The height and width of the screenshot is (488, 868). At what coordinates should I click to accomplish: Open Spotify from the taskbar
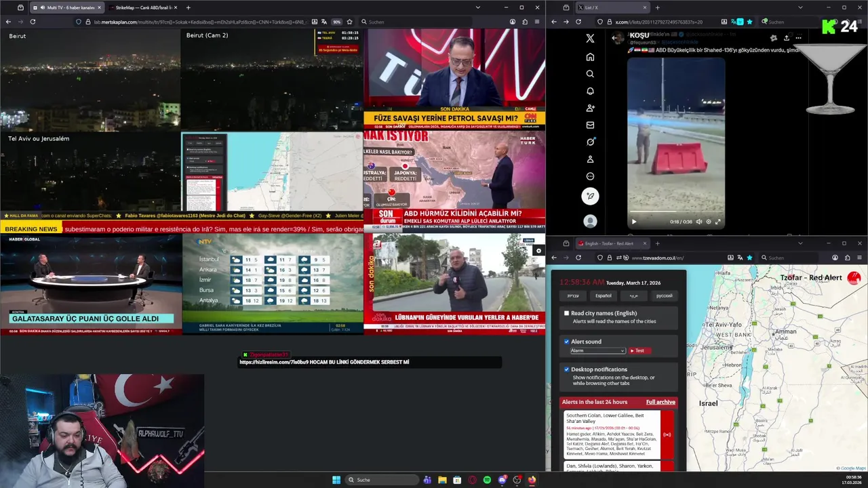pyautogui.click(x=487, y=480)
